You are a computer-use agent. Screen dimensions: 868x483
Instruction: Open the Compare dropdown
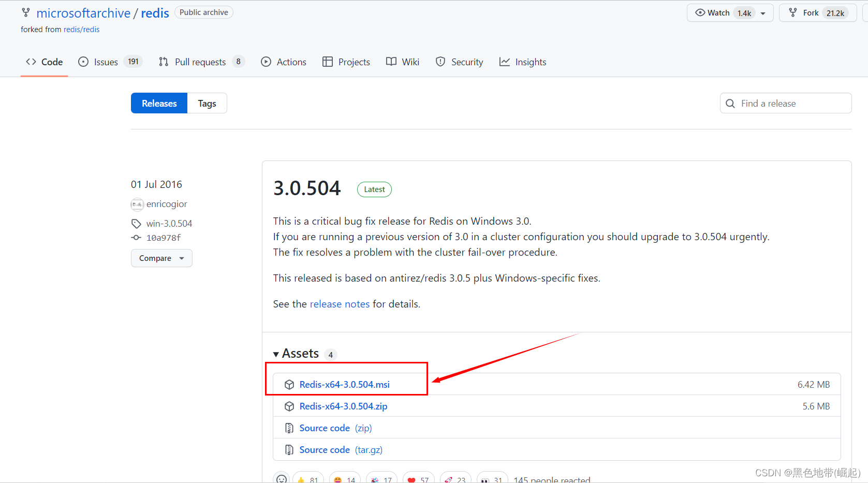coord(161,258)
